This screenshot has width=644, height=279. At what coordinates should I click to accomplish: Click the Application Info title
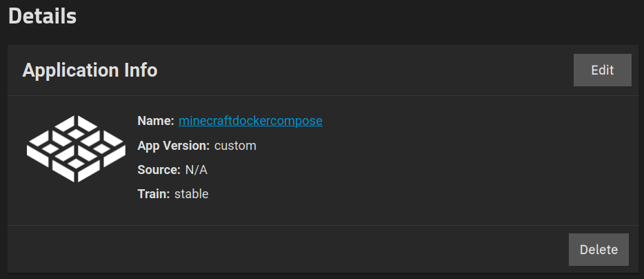tap(90, 70)
